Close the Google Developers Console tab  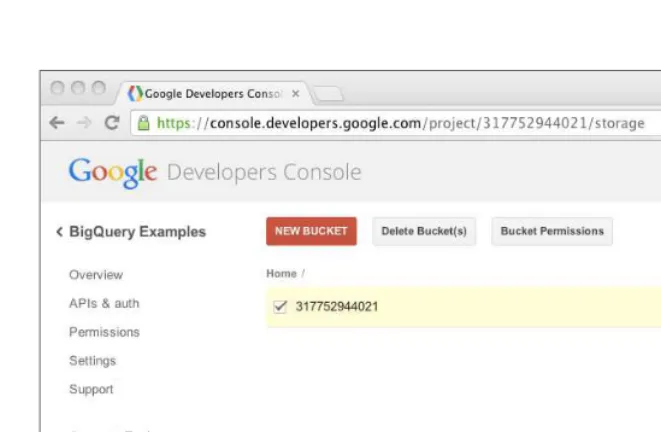[296, 94]
